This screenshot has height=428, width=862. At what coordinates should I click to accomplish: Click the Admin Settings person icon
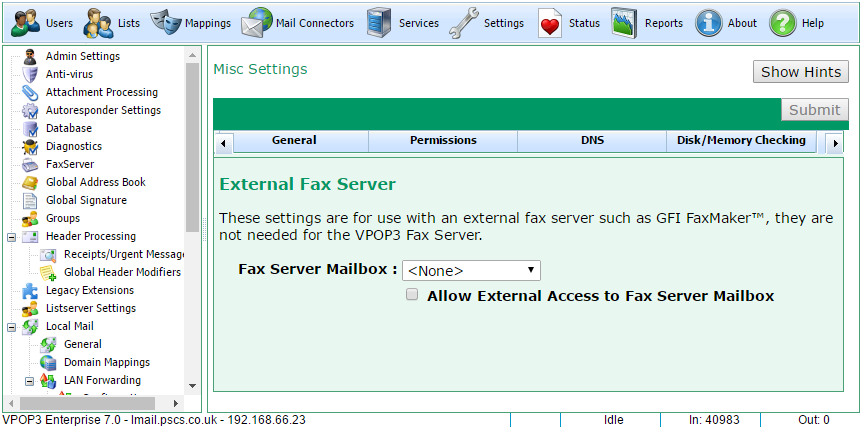tap(30, 56)
